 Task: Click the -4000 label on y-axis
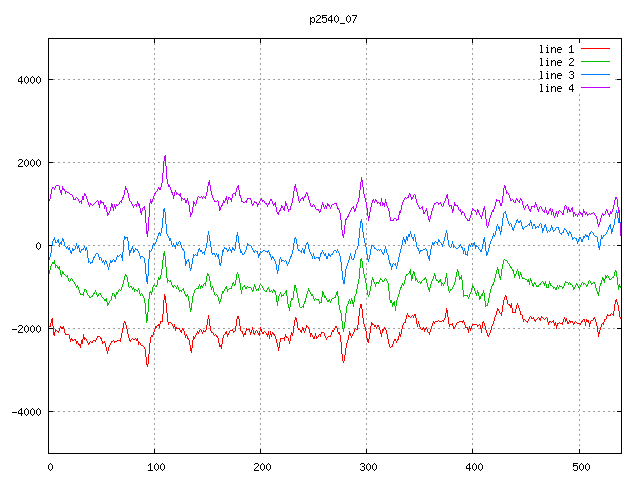[x=24, y=412]
